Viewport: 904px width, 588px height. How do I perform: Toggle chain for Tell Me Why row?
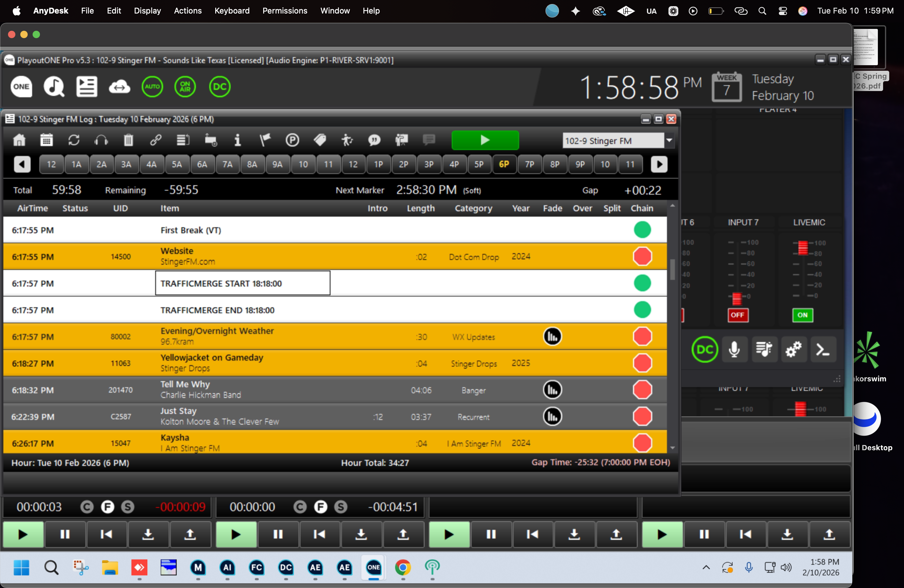642,390
